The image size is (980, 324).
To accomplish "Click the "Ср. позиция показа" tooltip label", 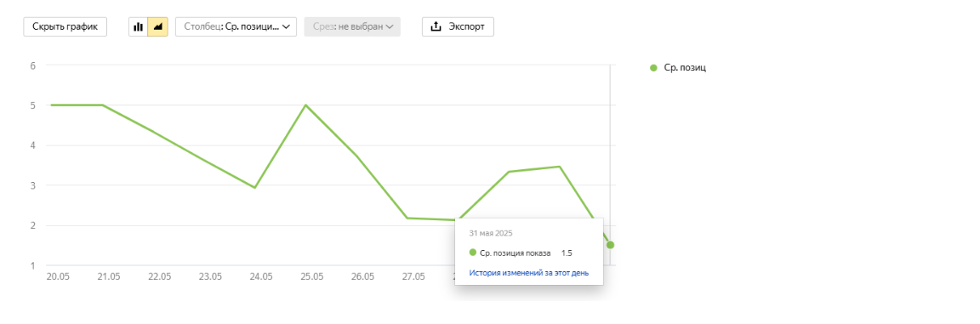I will 516,253.
